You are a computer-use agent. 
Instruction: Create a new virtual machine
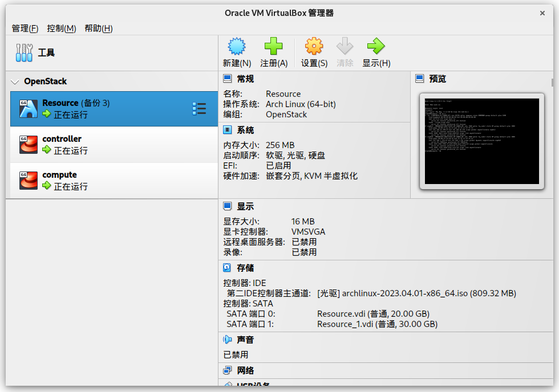236,52
